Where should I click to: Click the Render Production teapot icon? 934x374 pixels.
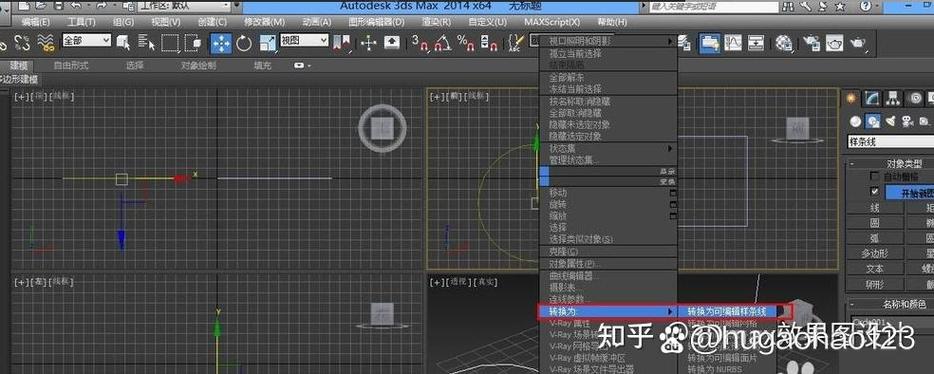(x=858, y=43)
